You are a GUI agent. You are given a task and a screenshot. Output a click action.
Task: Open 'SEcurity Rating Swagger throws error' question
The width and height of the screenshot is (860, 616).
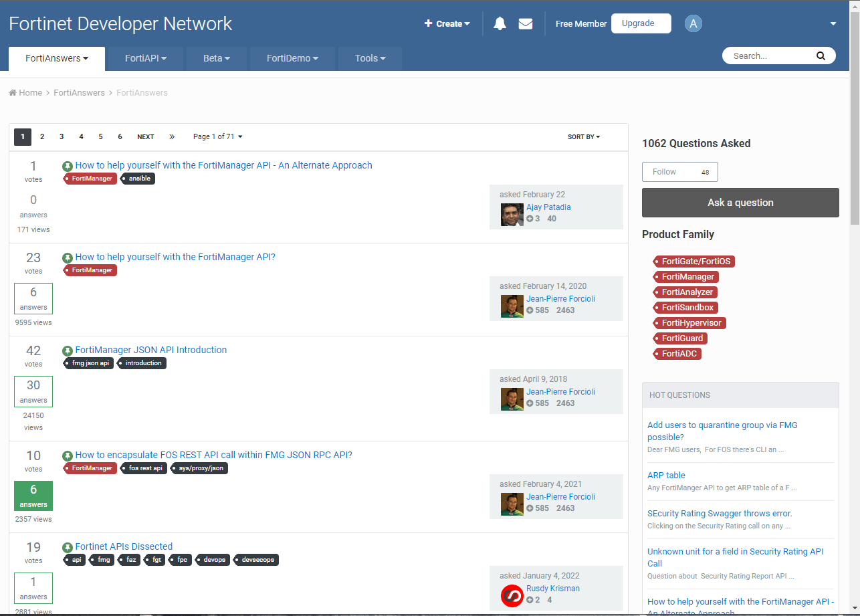[720, 514]
